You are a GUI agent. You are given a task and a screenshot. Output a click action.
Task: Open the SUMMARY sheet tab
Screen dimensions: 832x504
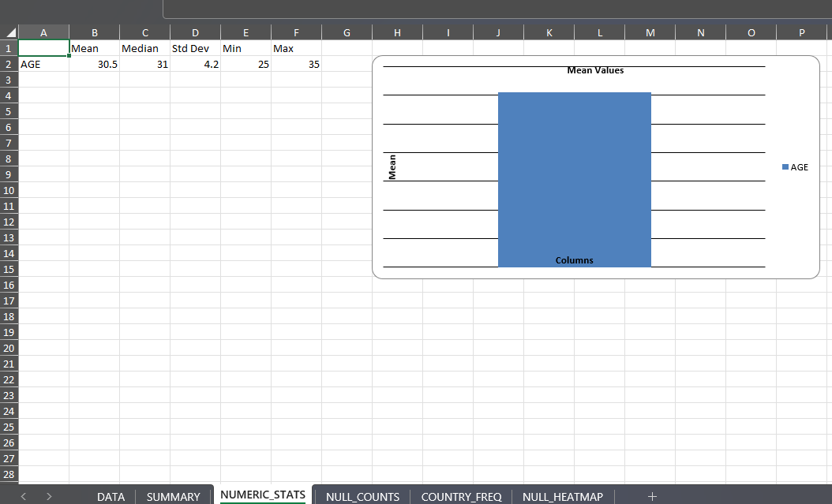[173, 497]
